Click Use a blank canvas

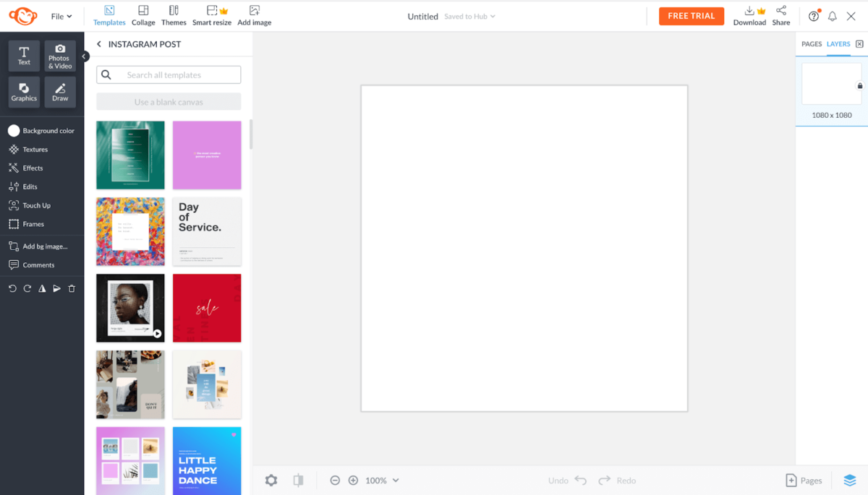[x=168, y=101]
